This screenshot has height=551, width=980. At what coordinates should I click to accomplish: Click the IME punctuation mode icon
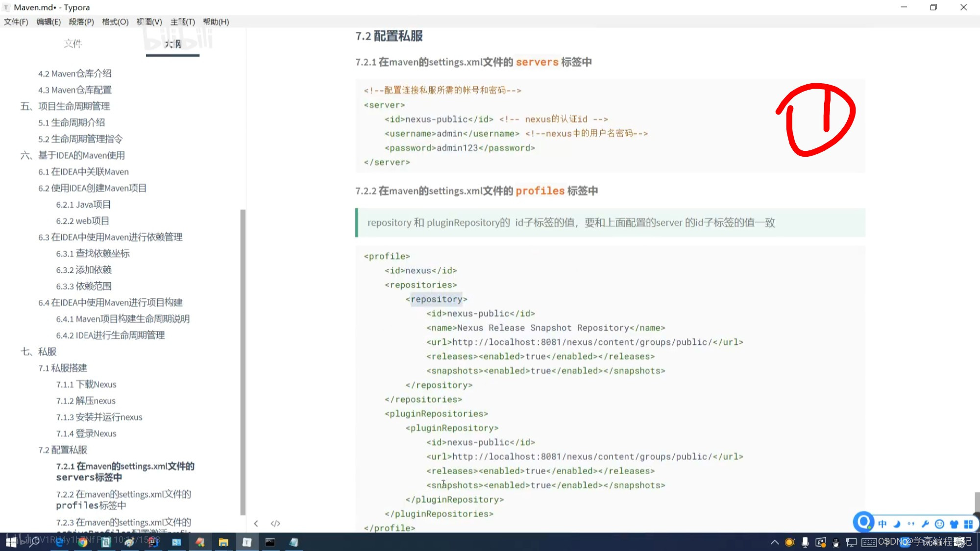point(911,524)
